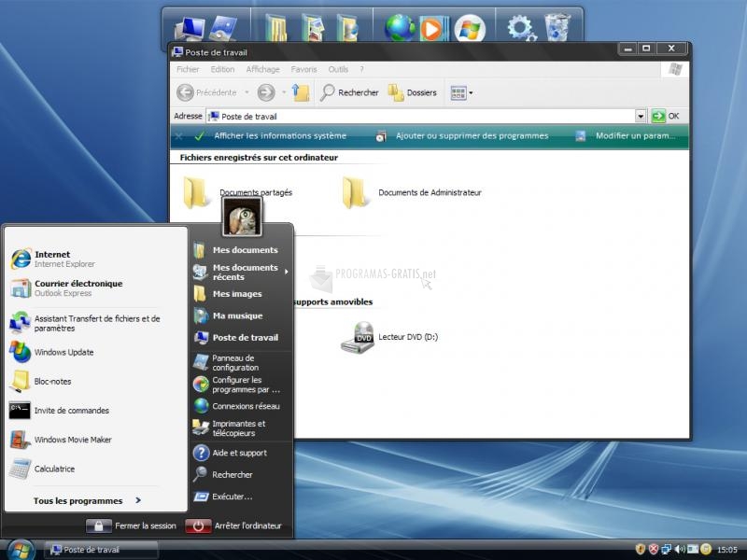Viewport: 747px width, 560px height.
Task: Click the volume speaker tray icon
Action: pyautogui.click(x=680, y=549)
